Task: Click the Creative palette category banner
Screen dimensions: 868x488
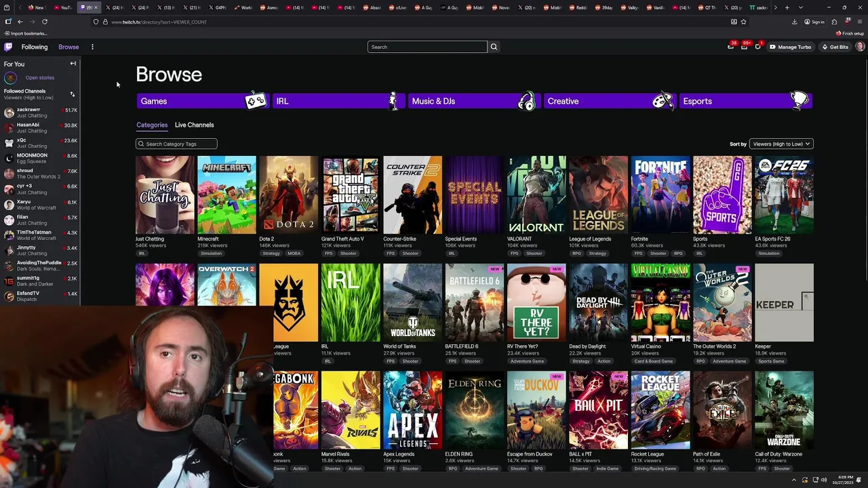Action: pyautogui.click(x=610, y=101)
